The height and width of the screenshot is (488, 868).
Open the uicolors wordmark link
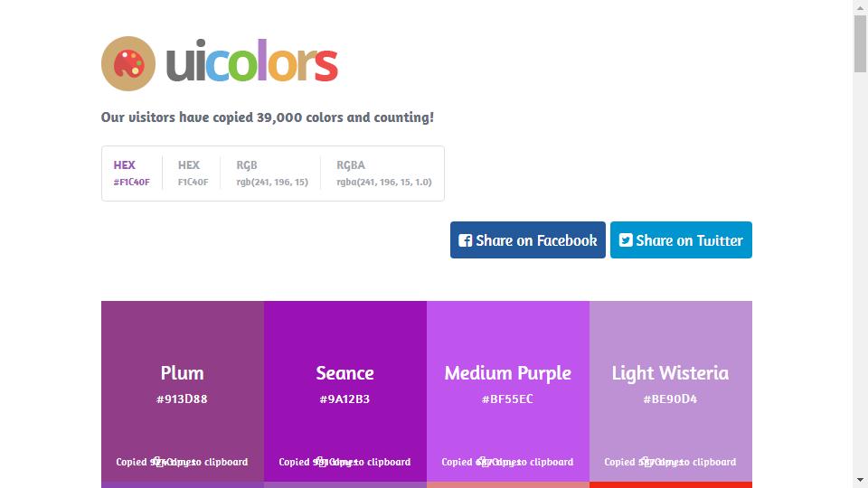click(252, 61)
